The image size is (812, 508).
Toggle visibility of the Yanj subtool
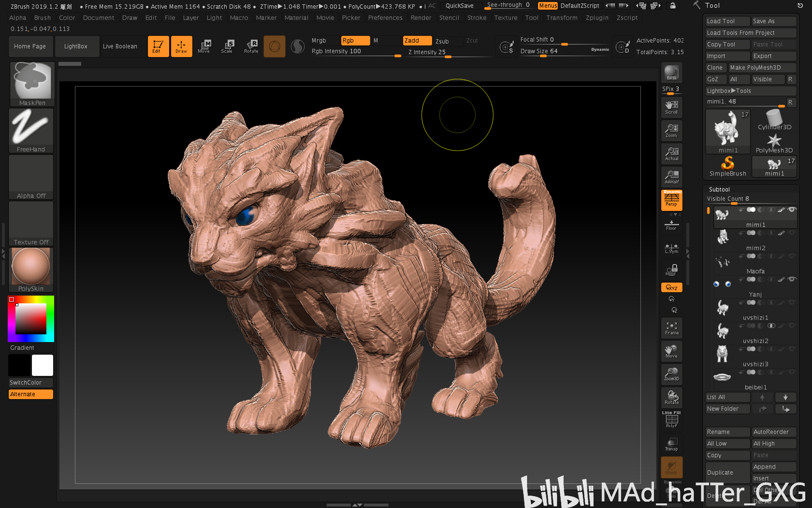(792, 279)
